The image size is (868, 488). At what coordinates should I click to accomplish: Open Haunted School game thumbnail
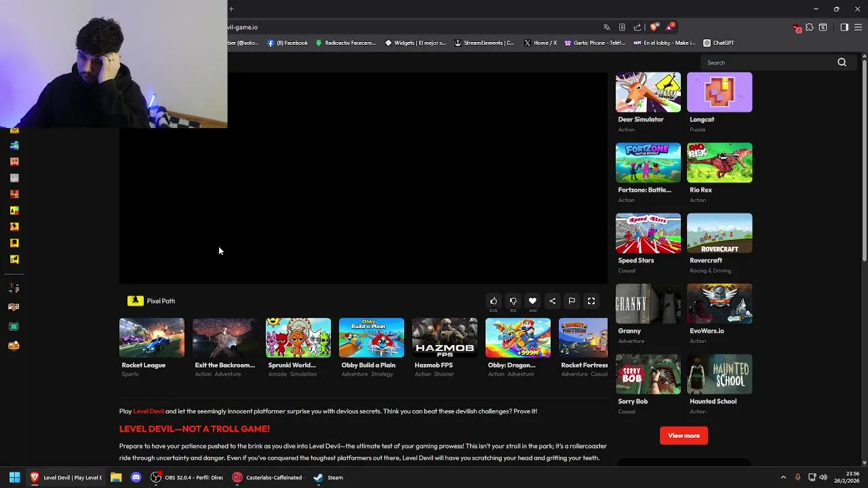(x=719, y=374)
